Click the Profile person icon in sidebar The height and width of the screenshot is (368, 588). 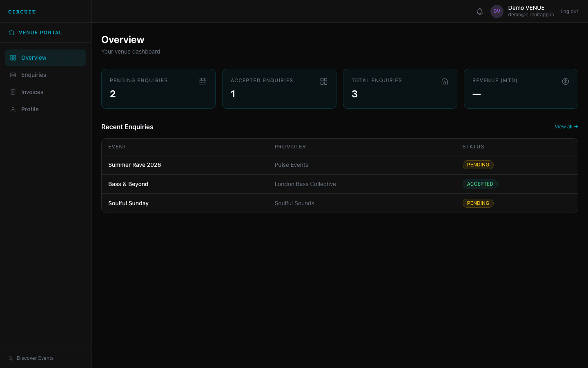pos(13,109)
